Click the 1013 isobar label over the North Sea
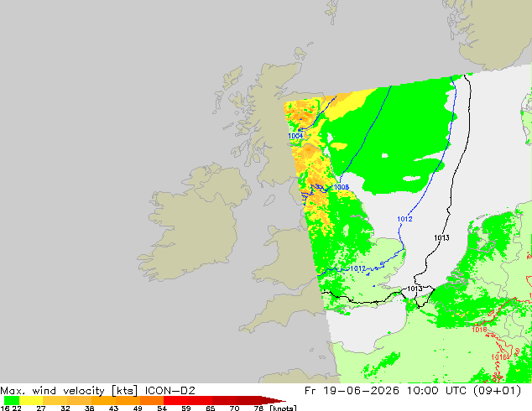This screenshot has height=411, width=532. pos(441,237)
